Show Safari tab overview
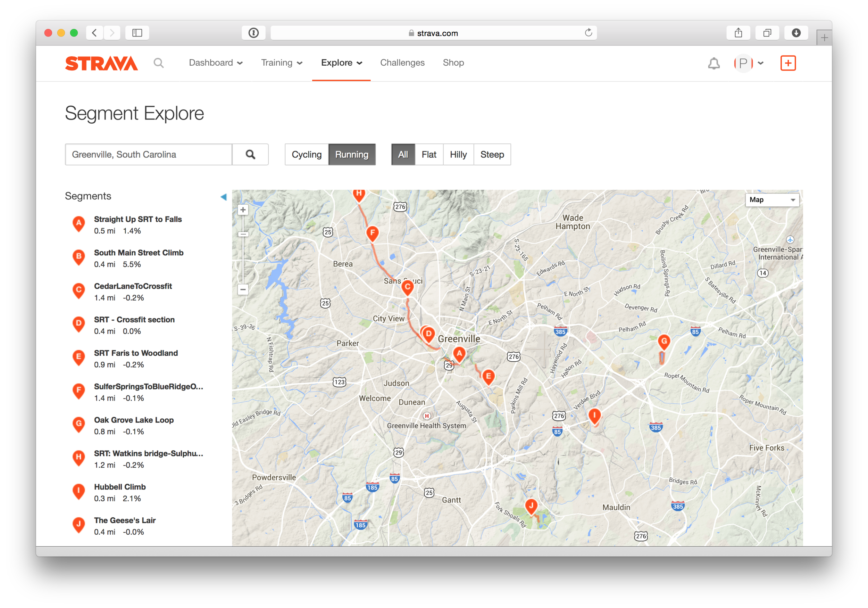This screenshot has width=868, height=608. 767,33
